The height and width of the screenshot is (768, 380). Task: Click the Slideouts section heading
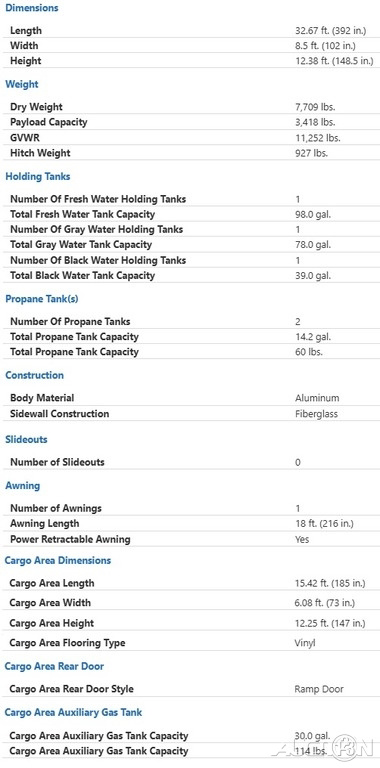[26, 439]
